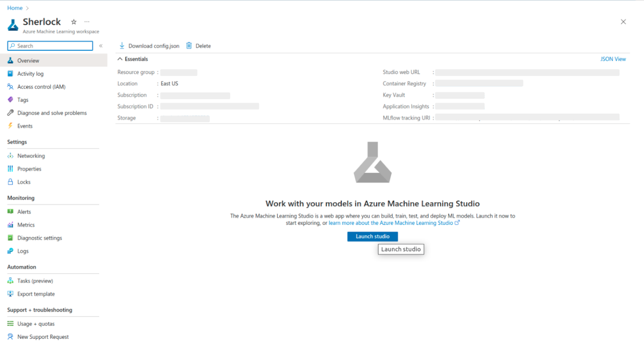Click into the sidebar Search field
The image size is (644, 363).
50,46
